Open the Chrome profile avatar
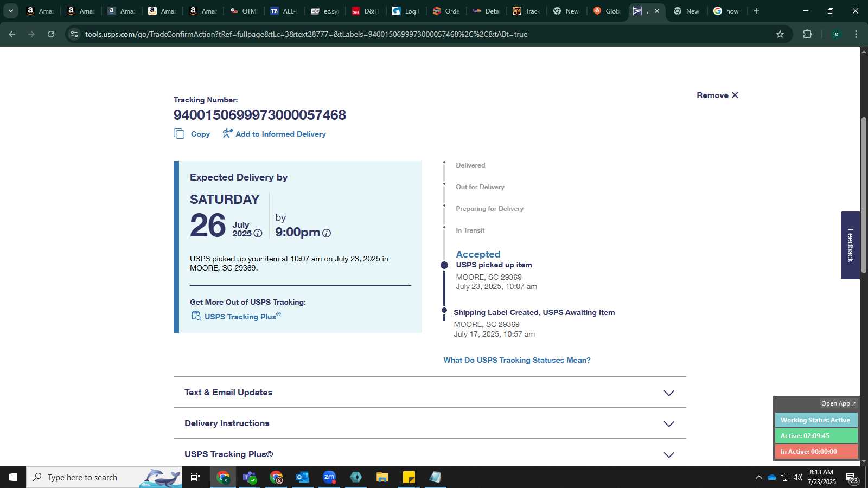 836,34
